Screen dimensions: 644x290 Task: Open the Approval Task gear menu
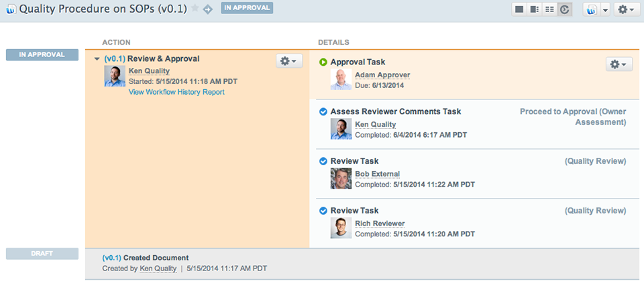click(x=619, y=64)
